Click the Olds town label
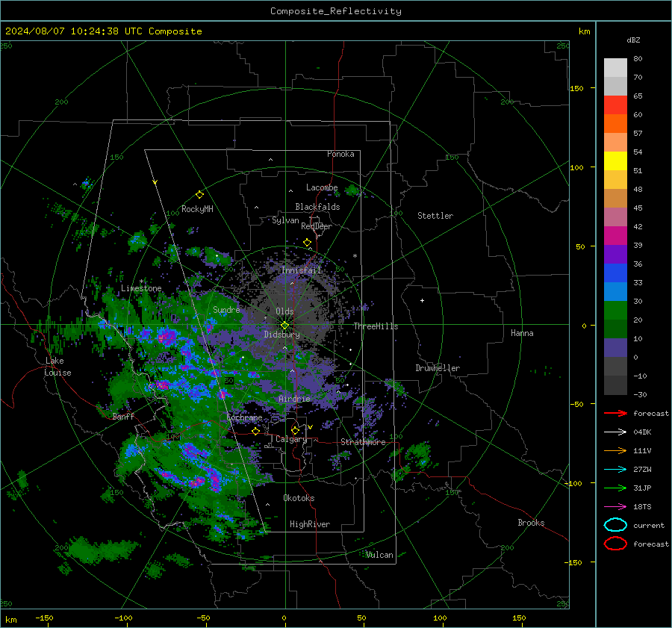Image resolution: width=672 pixels, height=628 pixels. [284, 311]
